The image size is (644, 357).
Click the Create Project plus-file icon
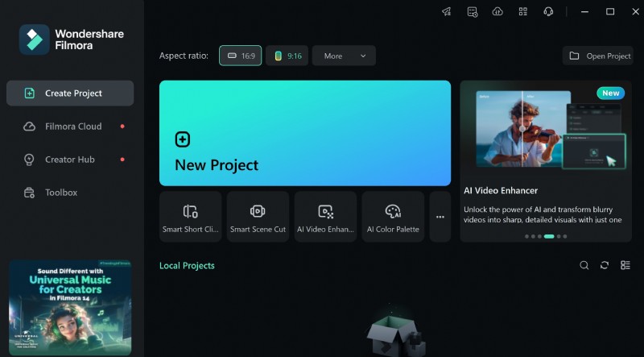click(30, 93)
